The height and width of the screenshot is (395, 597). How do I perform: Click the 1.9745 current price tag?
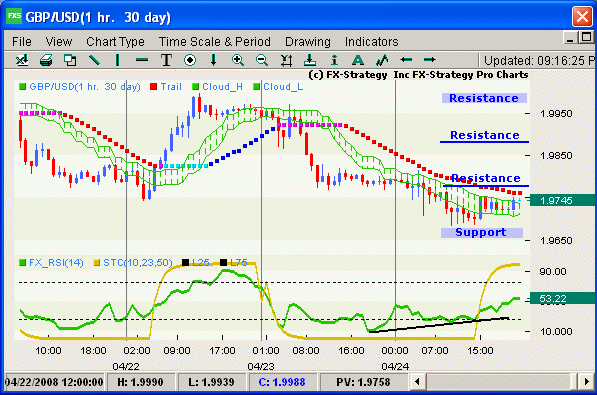click(563, 200)
